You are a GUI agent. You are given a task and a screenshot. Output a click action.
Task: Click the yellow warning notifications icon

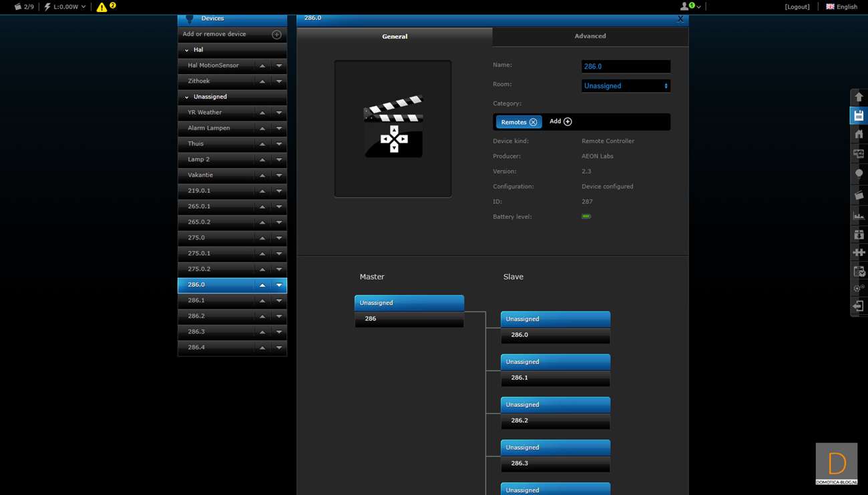click(101, 7)
